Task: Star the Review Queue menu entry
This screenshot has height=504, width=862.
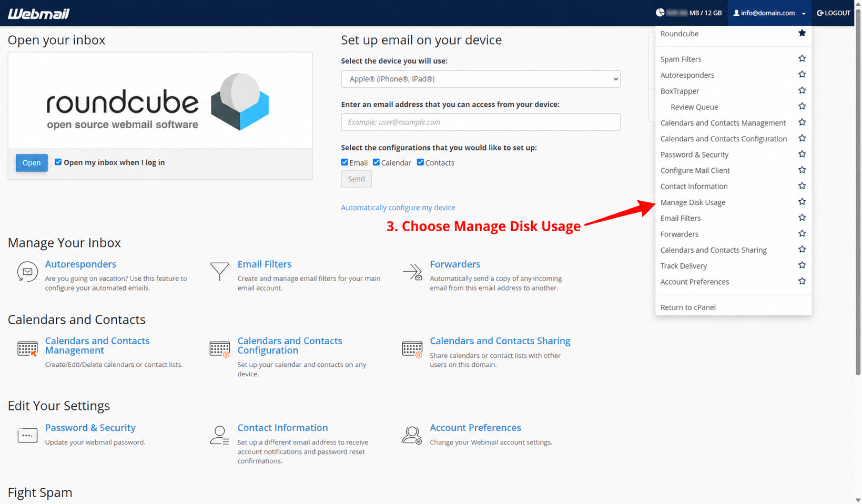Action: pyautogui.click(x=802, y=106)
